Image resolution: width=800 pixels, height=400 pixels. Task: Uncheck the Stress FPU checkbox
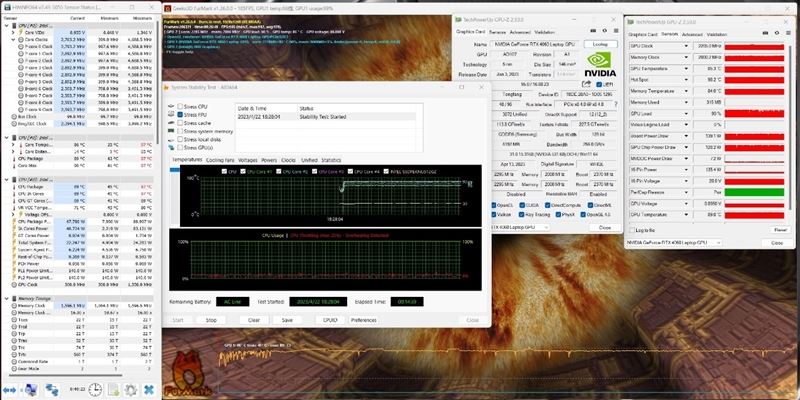tap(180, 115)
